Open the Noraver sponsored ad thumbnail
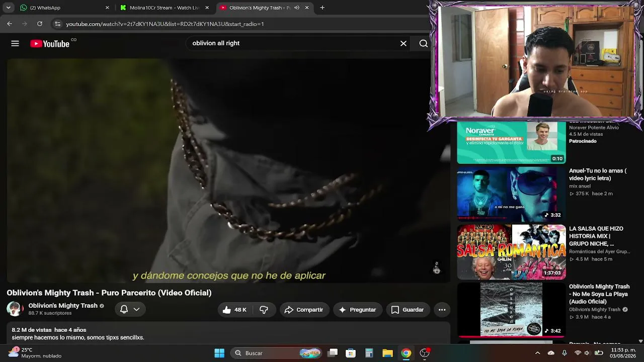The height and width of the screenshot is (362, 644). point(511,143)
